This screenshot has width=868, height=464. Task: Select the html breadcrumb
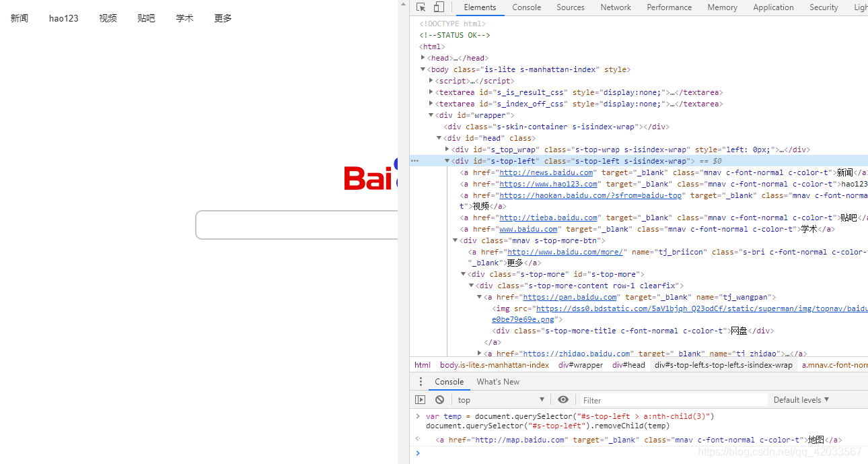pos(423,365)
